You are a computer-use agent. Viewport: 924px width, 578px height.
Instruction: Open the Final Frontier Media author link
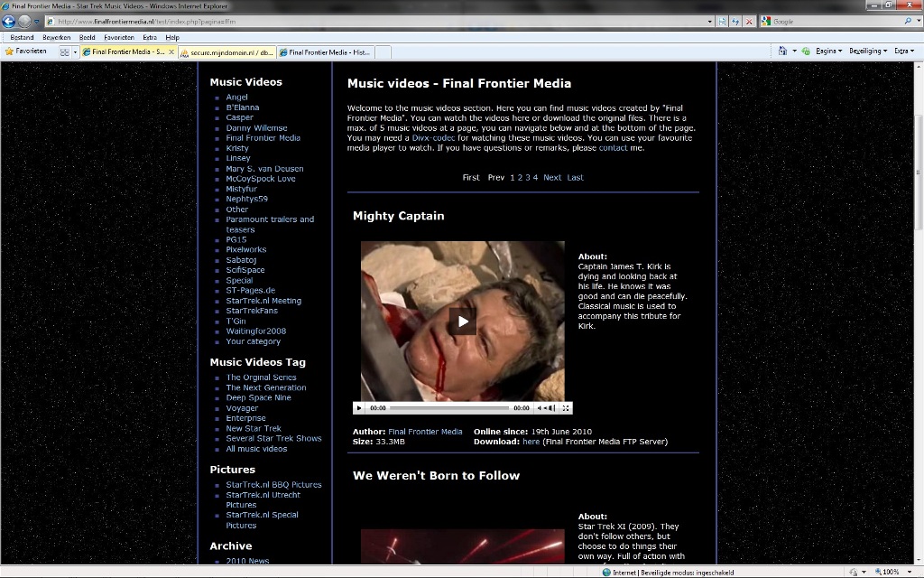click(425, 432)
